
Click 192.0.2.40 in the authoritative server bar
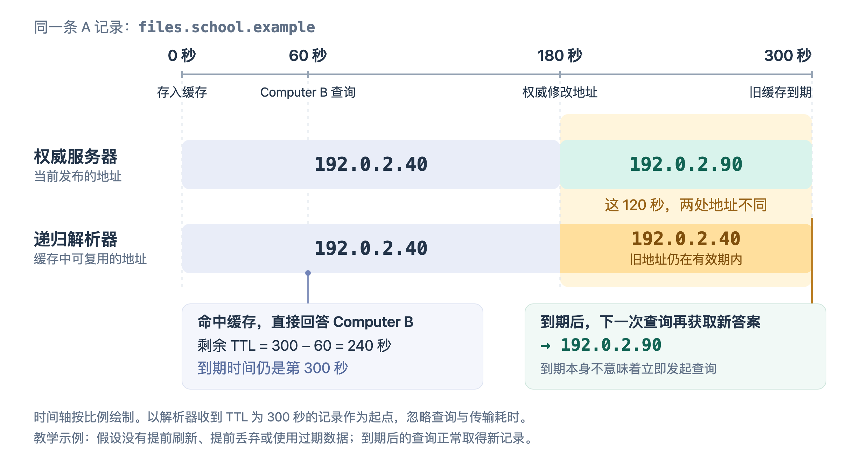[371, 164]
